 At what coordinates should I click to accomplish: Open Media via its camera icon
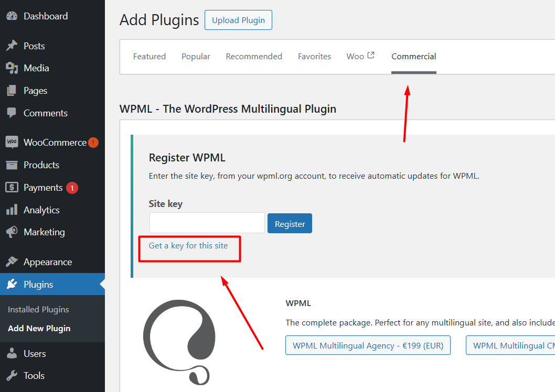[x=12, y=68]
